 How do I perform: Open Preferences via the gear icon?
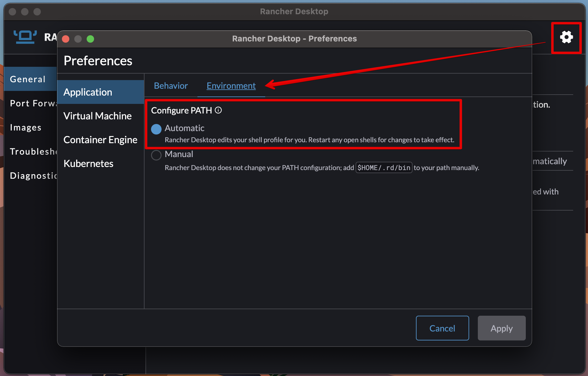click(566, 37)
